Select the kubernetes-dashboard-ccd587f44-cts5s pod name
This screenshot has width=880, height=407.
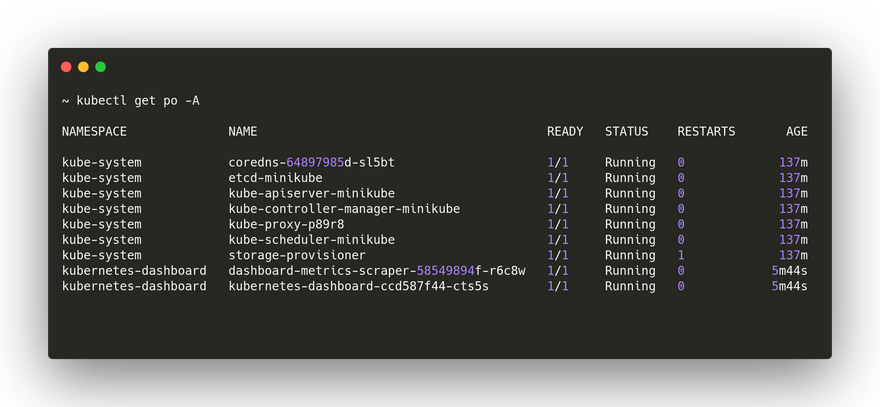coord(358,287)
